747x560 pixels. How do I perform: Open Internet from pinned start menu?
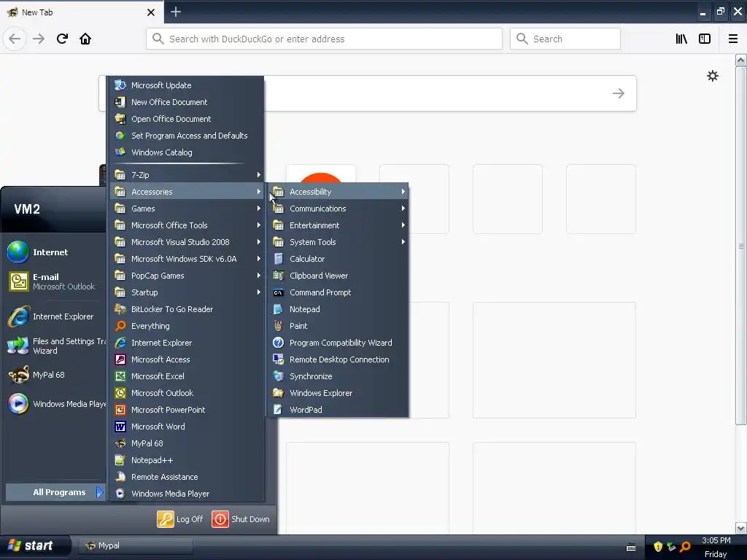[55, 252]
